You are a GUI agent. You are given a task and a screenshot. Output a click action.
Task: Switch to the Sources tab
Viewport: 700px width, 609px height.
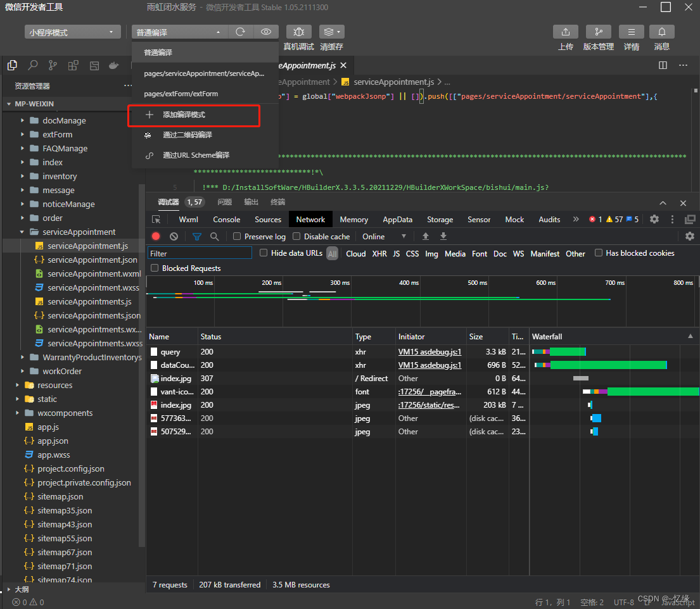click(x=268, y=220)
